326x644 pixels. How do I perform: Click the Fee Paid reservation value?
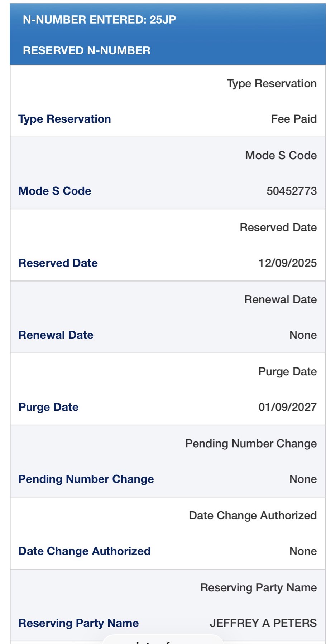(293, 119)
